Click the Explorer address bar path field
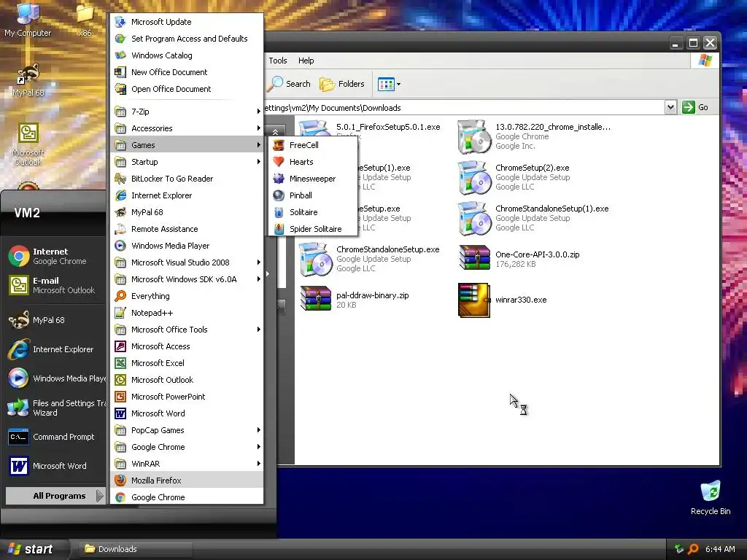The width and height of the screenshot is (747, 560). [x=464, y=108]
